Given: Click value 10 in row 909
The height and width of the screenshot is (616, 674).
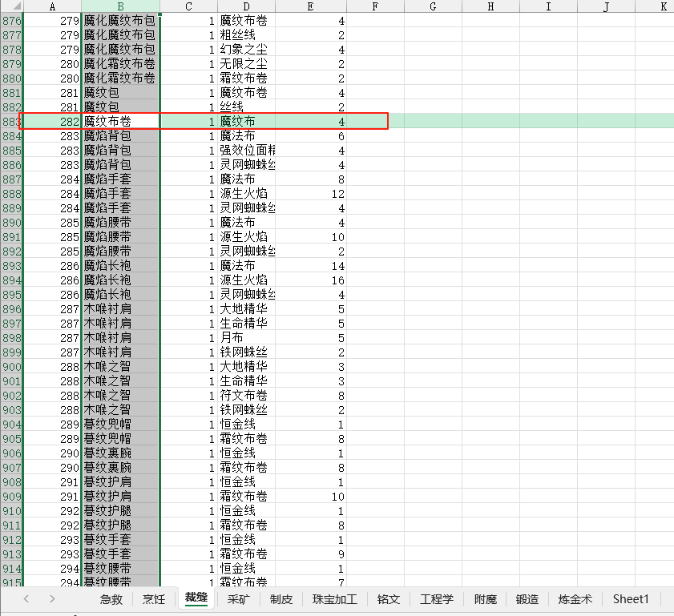Looking at the screenshot, I should pos(311,497).
